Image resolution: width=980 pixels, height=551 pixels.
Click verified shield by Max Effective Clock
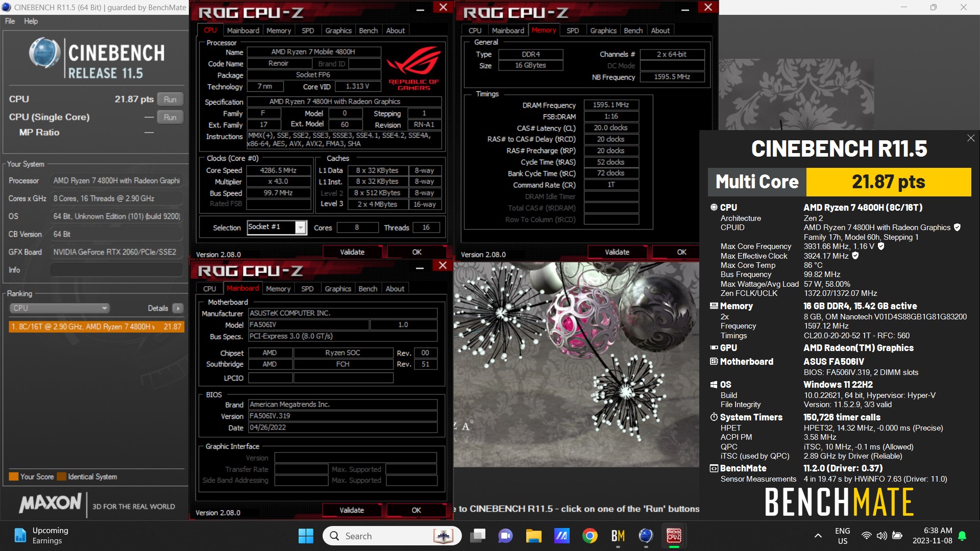855,256
